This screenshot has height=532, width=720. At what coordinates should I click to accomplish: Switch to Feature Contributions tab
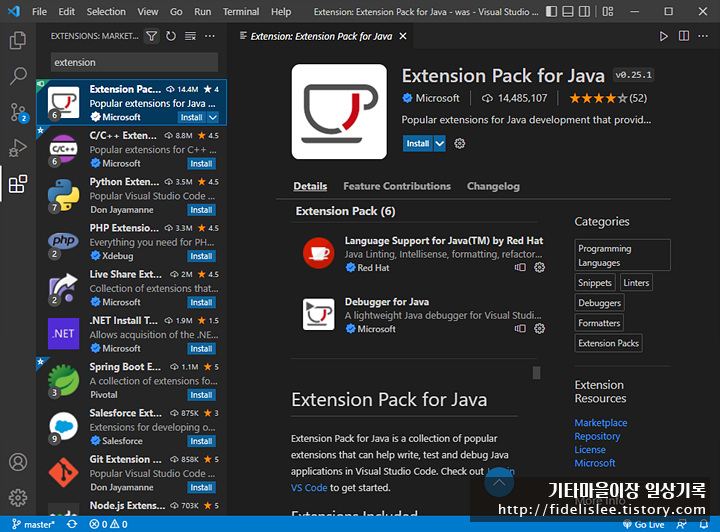(397, 186)
